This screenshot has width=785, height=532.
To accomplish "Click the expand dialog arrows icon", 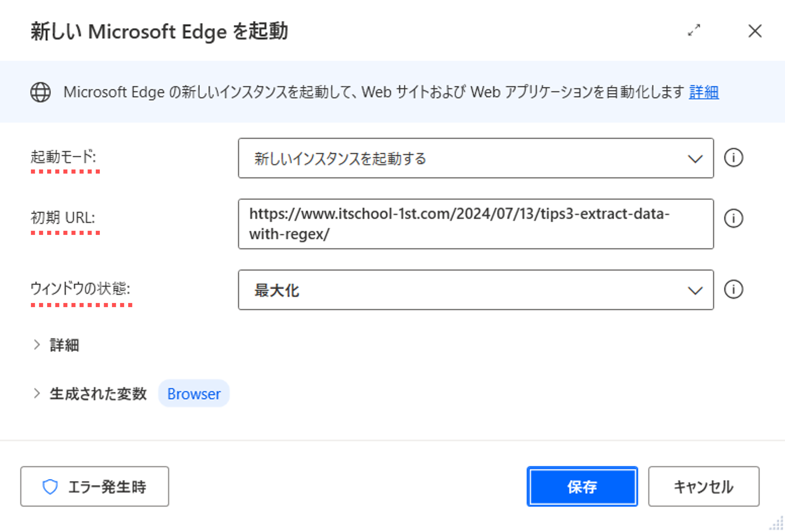I will [694, 30].
